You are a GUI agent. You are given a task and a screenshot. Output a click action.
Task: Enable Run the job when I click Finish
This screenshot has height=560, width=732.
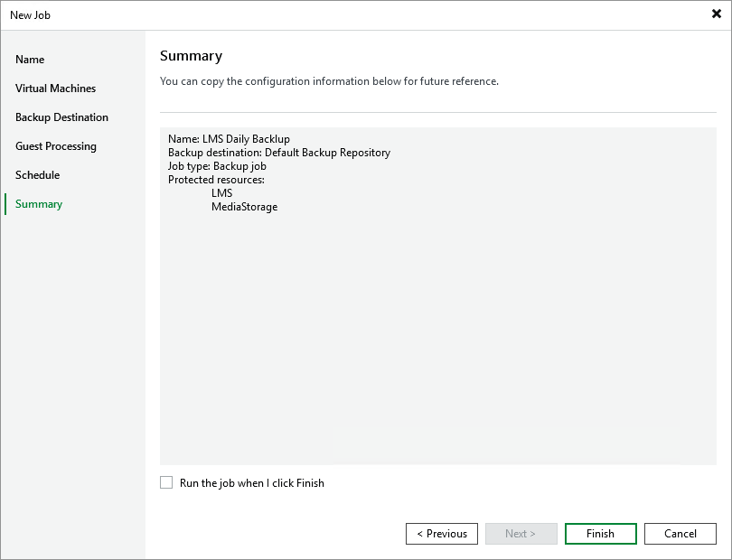[x=166, y=482]
